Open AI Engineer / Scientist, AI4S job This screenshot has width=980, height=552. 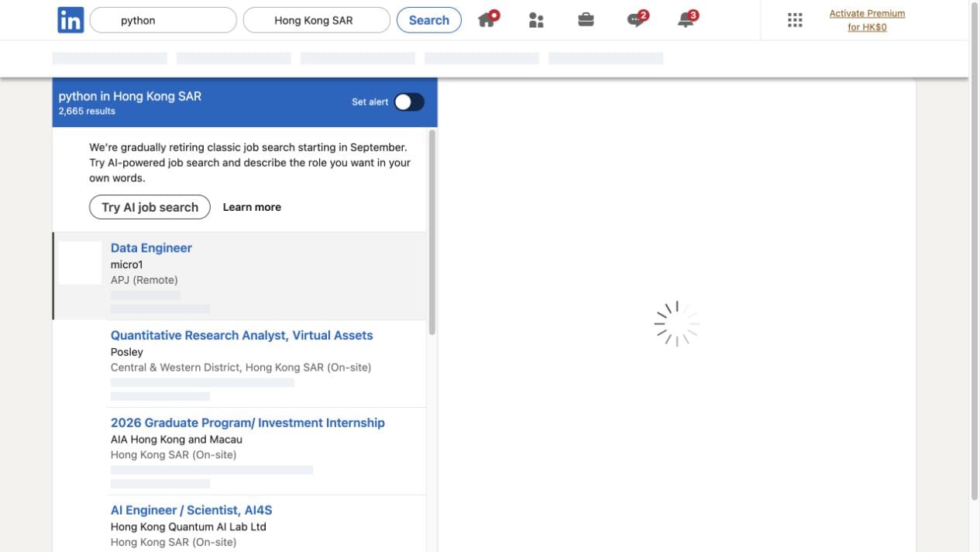pyautogui.click(x=191, y=511)
